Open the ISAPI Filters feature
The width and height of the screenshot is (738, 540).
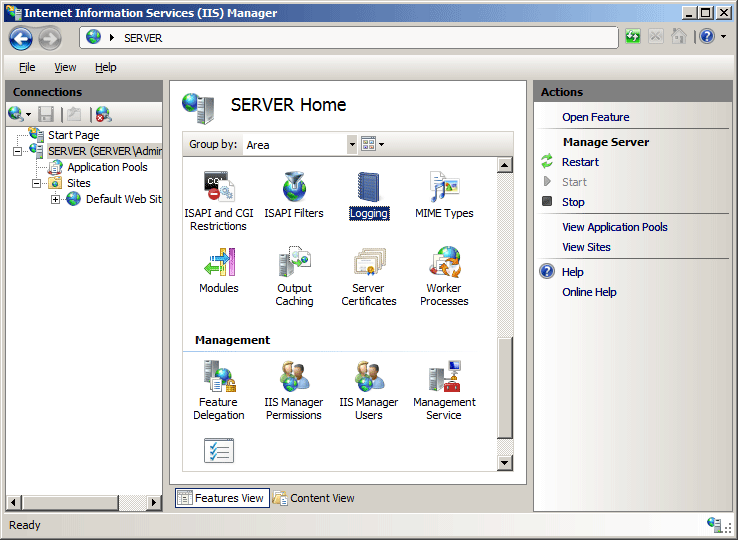point(294,195)
